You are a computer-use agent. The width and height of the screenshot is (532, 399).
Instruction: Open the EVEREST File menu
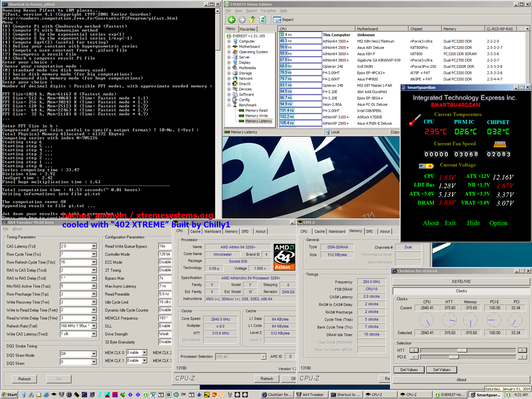click(228, 11)
